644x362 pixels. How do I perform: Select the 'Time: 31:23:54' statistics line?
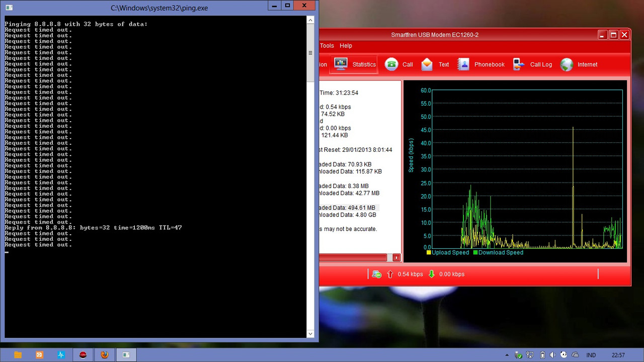click(339, 93)
